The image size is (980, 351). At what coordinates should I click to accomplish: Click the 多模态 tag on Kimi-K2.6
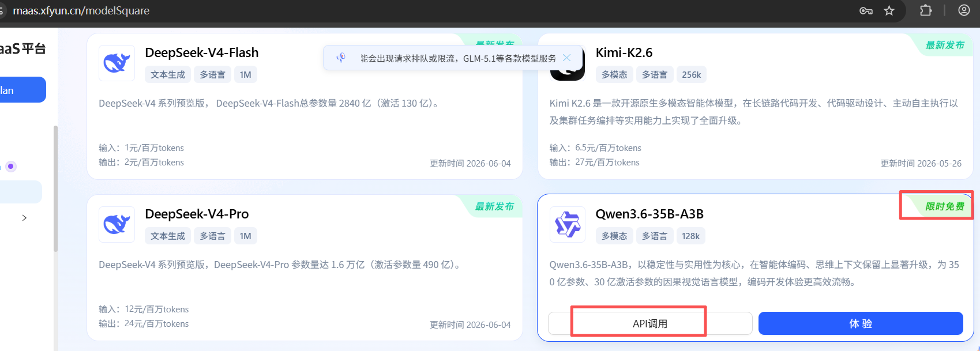pos(614,74)
